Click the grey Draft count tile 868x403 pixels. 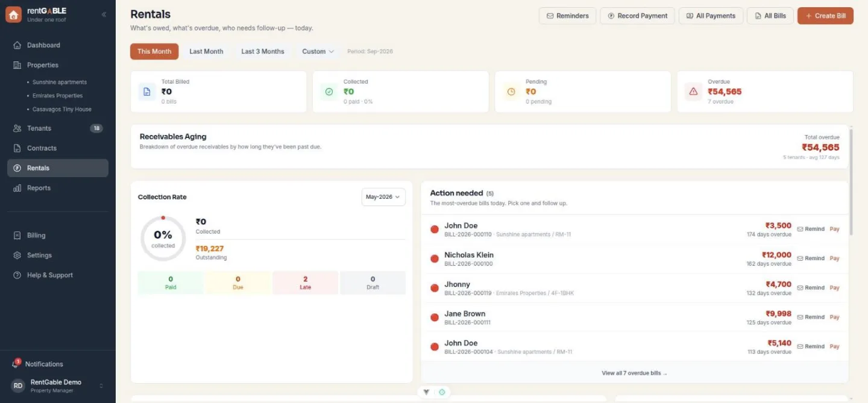tap(373, 283)
